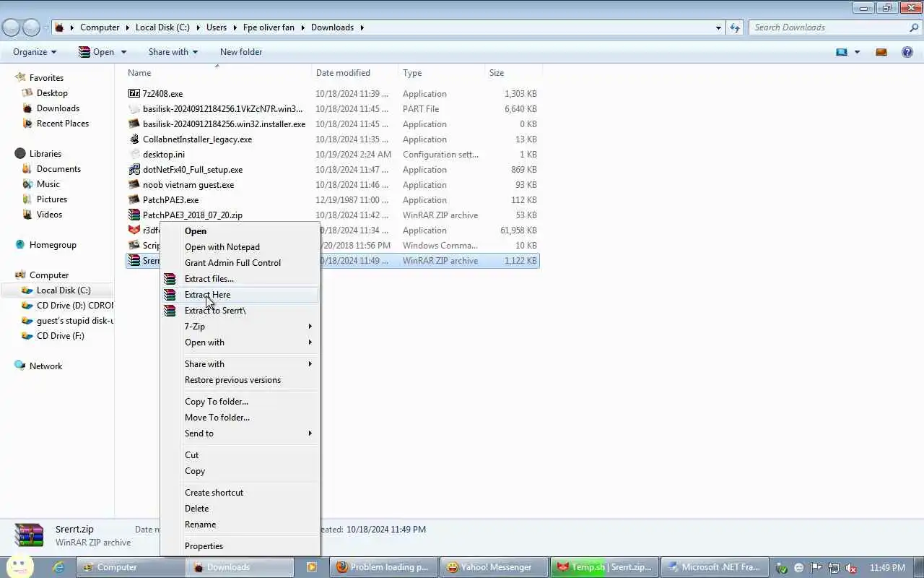Open the view options dropdown arrow
This screenshot has width=924, height=578.
(857, 52)
